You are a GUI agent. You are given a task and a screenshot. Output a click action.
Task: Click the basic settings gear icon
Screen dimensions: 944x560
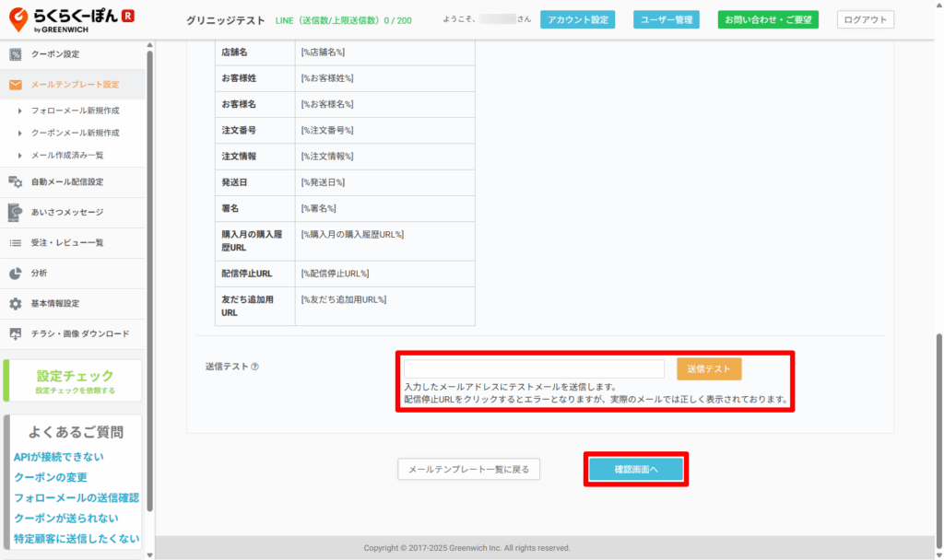tap(15, 304)
